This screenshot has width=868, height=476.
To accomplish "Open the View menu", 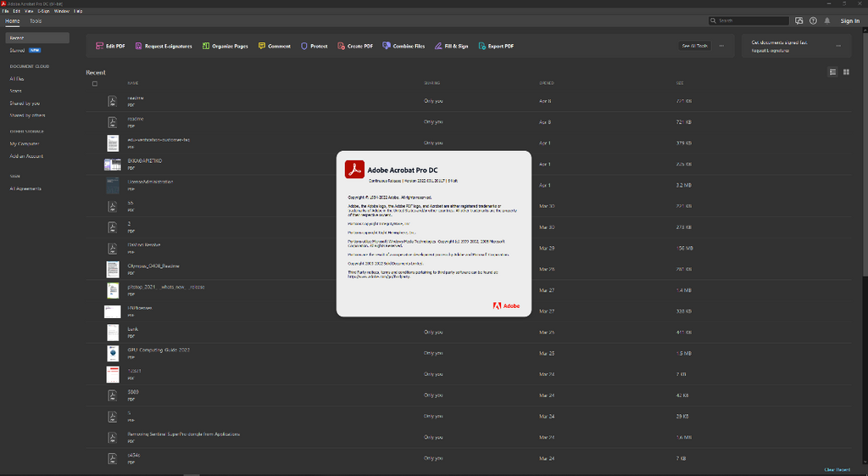I will pyautogui.click(x=29, y=11).
